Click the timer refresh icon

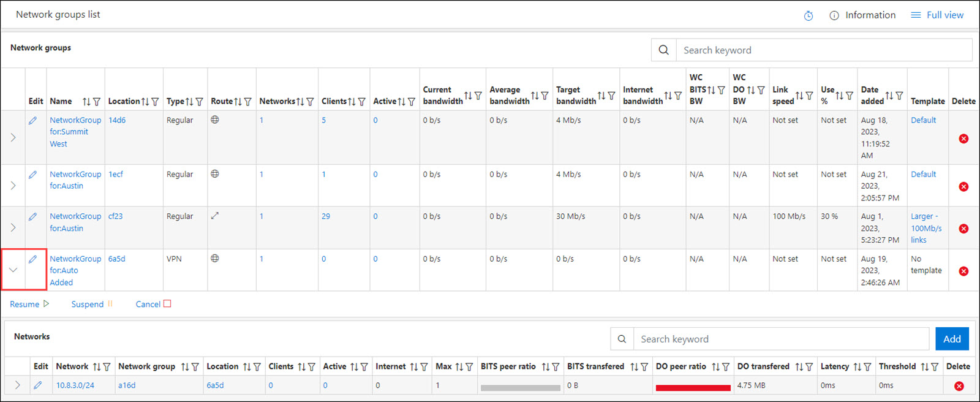(x=809, y=15)
